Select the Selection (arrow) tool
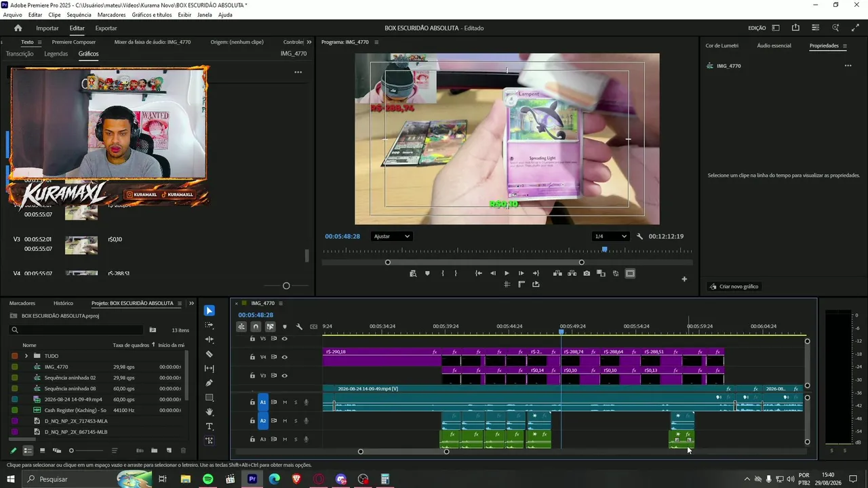The image size is (868, 488). (210, 310)
